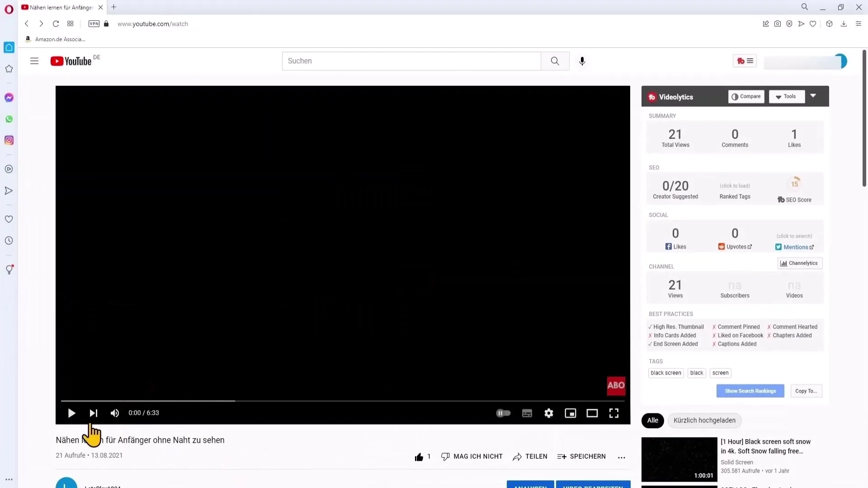868x488 pixels.
Task: Click the Channelytics bar chart icon
Action: [784, 263]
